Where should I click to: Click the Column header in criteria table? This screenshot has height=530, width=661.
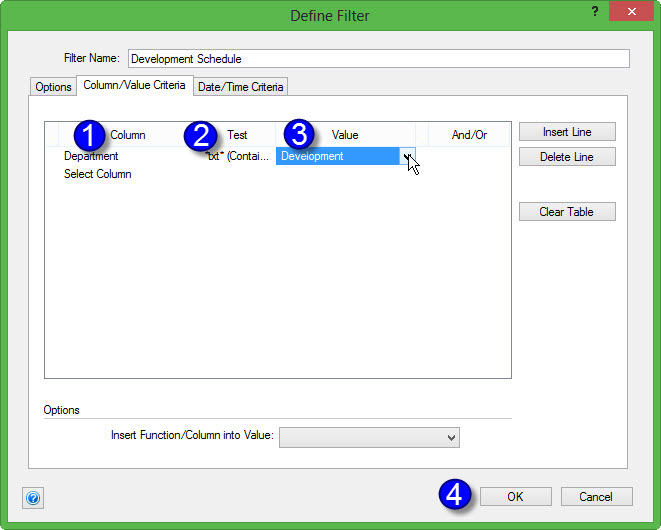click(127, 135)
